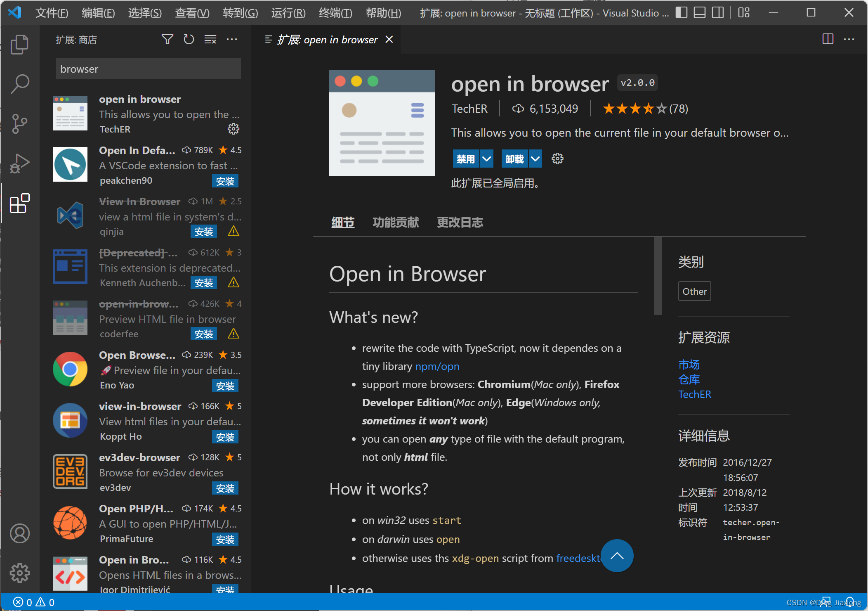The image size is (868, 611).
Task: Customize layout icon in title bar
Action: [744, 13]
